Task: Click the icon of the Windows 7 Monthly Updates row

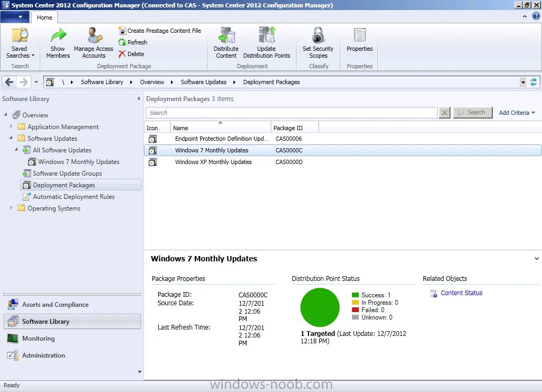Action: (152, 151)
